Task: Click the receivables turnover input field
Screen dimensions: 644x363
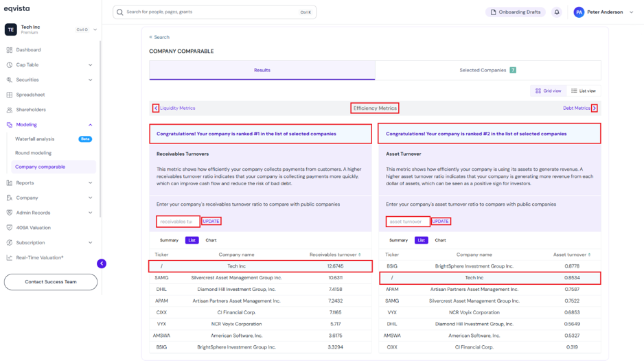Action: click(178, 222)
